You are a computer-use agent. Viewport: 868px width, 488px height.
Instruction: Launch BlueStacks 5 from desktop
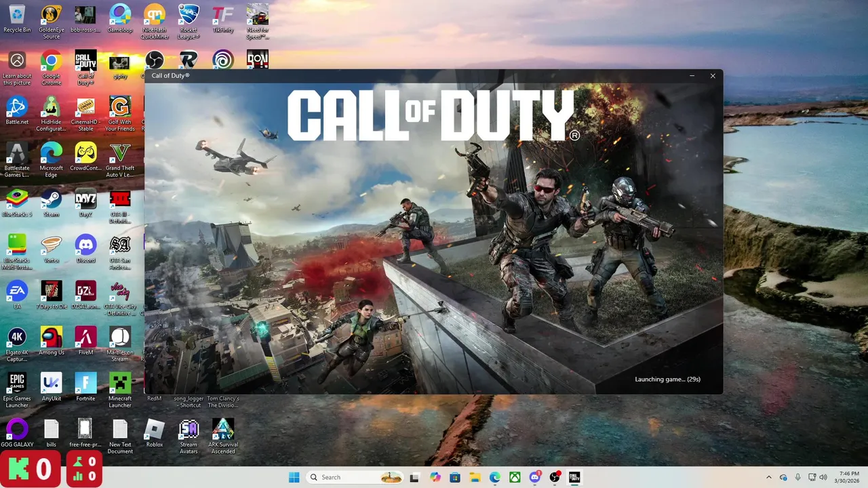coord(17,203)
